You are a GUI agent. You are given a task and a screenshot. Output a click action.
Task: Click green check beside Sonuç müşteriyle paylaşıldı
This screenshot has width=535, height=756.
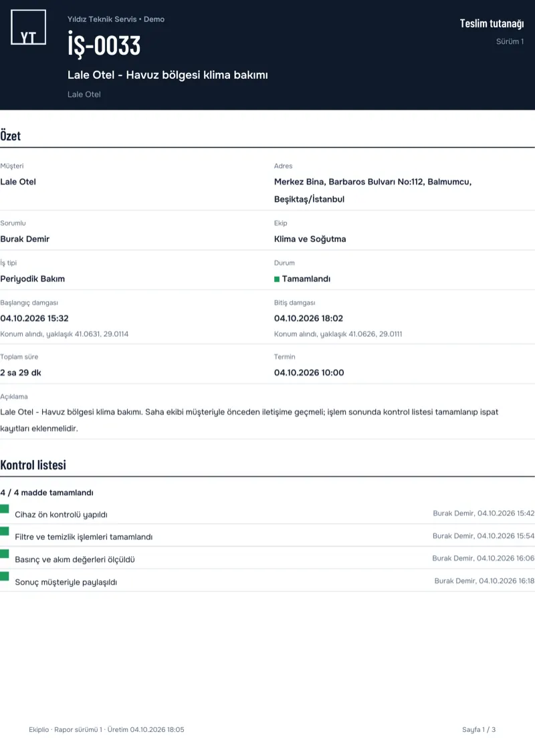coord(5,576)
